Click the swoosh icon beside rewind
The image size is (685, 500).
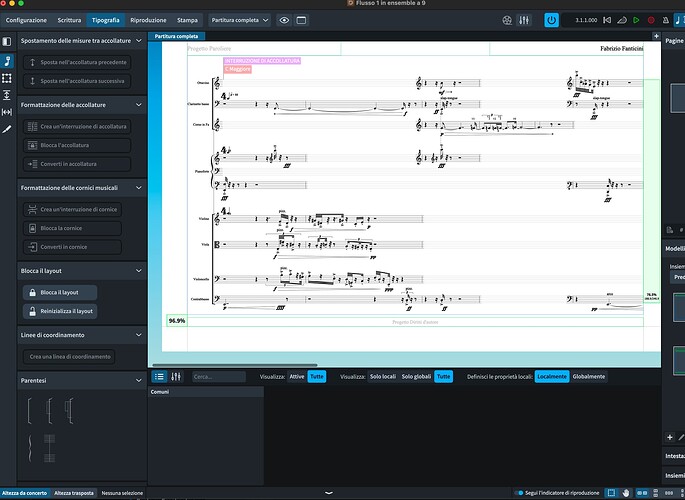(622, 20)
